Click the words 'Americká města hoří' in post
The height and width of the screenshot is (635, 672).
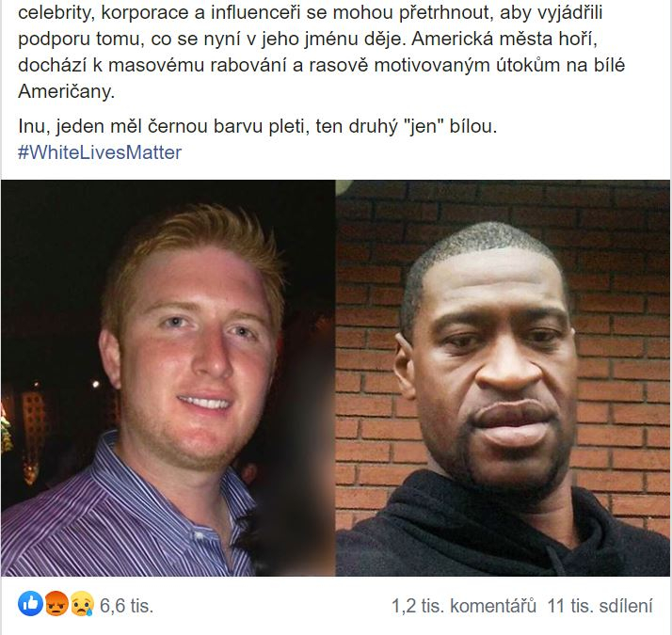click(504, 39)
